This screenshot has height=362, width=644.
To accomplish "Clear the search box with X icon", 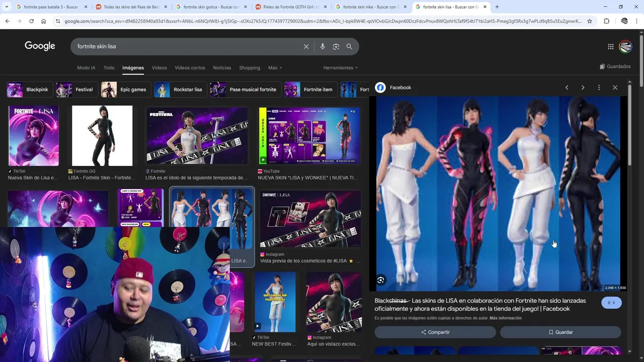I will click(306, 46).
